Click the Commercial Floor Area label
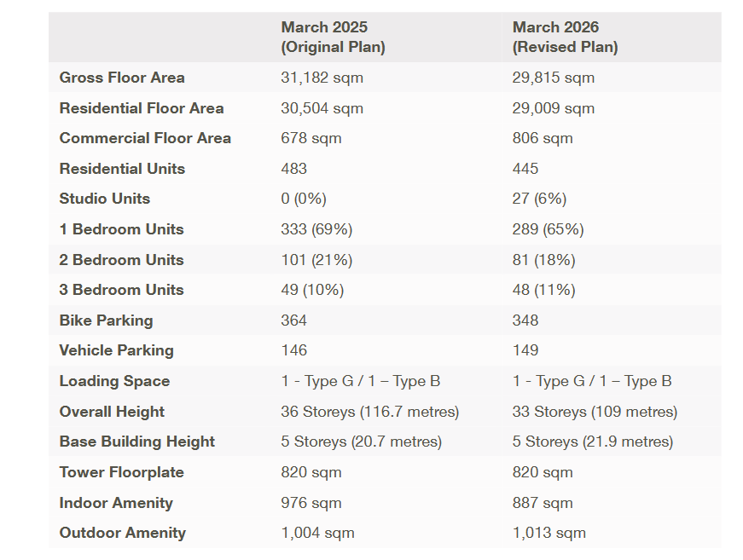Screen dimensions: 743x560 pos(145,138)
